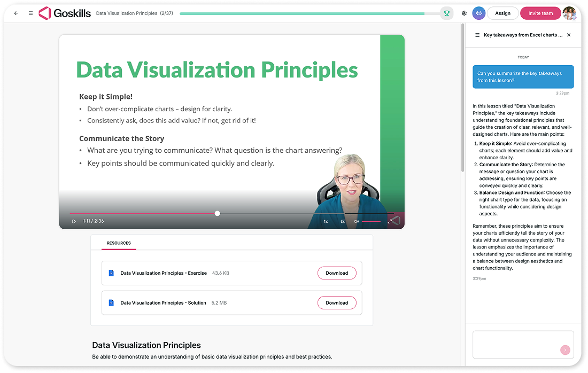
Task: Click the video progress scrubber handle
Action: pyautogui.click(x=217, y=213)
